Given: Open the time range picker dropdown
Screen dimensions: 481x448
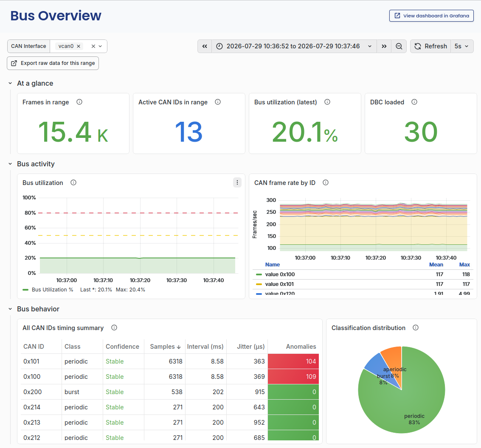Looking at the screenshot, I should pos(294,46).
